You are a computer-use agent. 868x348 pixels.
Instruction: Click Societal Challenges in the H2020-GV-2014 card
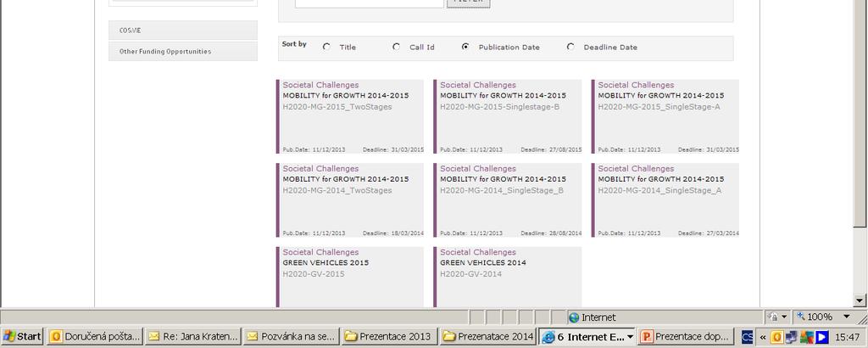[x=478, y=252]
